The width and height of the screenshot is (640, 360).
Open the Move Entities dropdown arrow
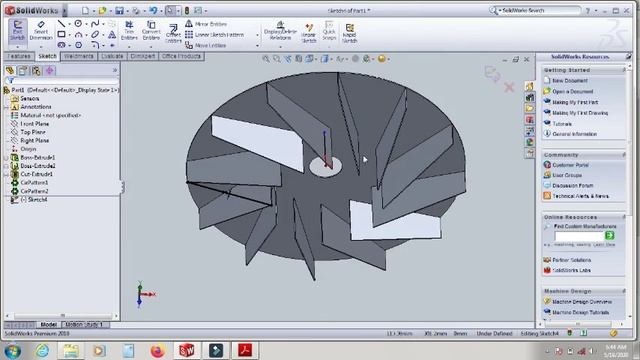coord(257,46)
